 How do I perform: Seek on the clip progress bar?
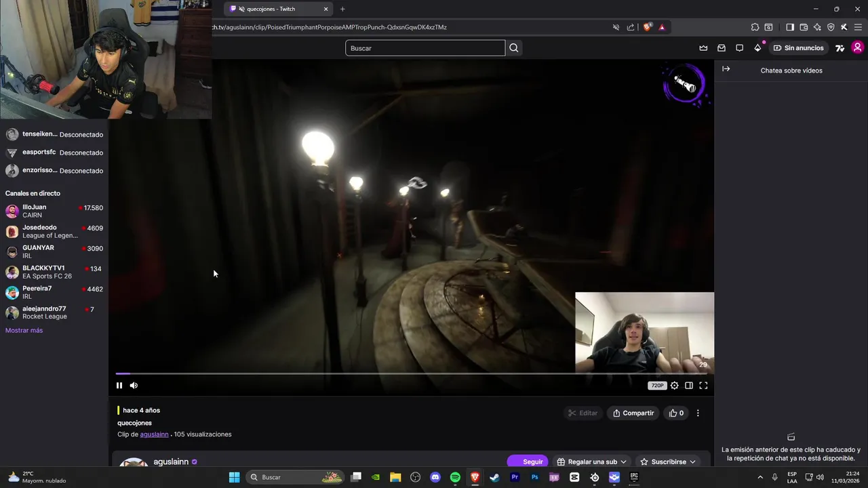click(x=411, y=373)
